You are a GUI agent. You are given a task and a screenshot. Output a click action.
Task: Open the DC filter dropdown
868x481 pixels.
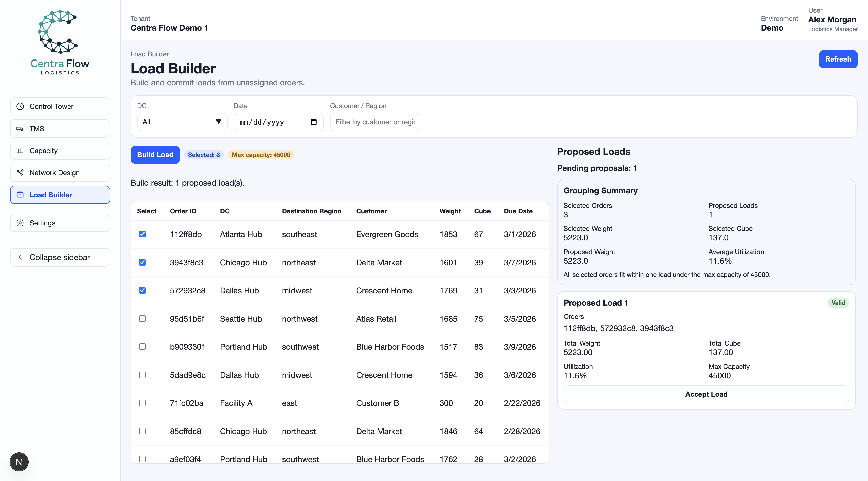182,122
